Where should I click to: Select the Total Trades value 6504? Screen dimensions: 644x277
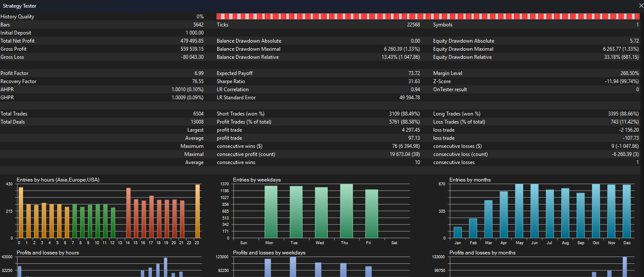[199, 113]
